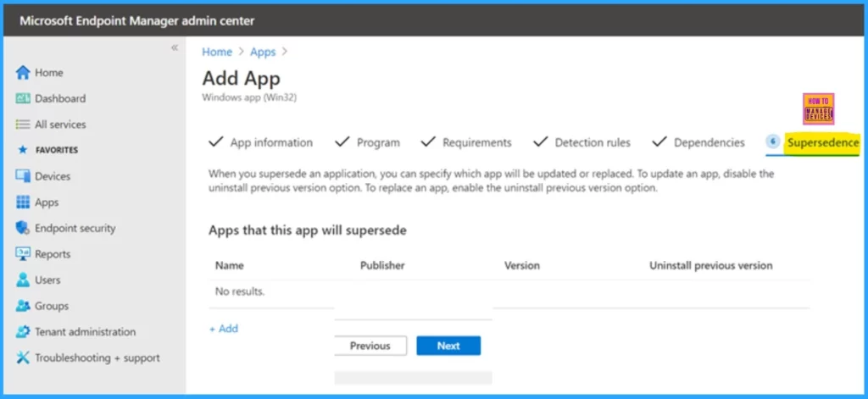Click the Microsoft Endpoint Manager admin center title
The height and width of the screenshot is (399, 868).
click(x=137, y=21)
